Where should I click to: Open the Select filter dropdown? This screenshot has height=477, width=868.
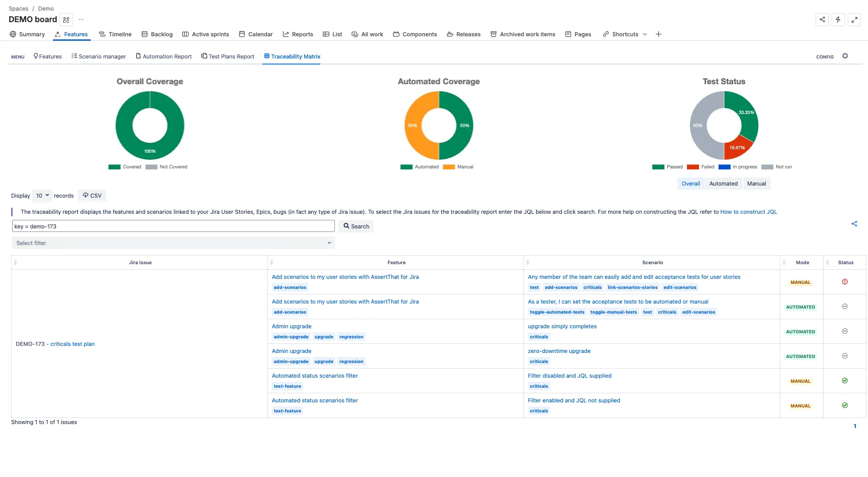[x=173, y=243]
